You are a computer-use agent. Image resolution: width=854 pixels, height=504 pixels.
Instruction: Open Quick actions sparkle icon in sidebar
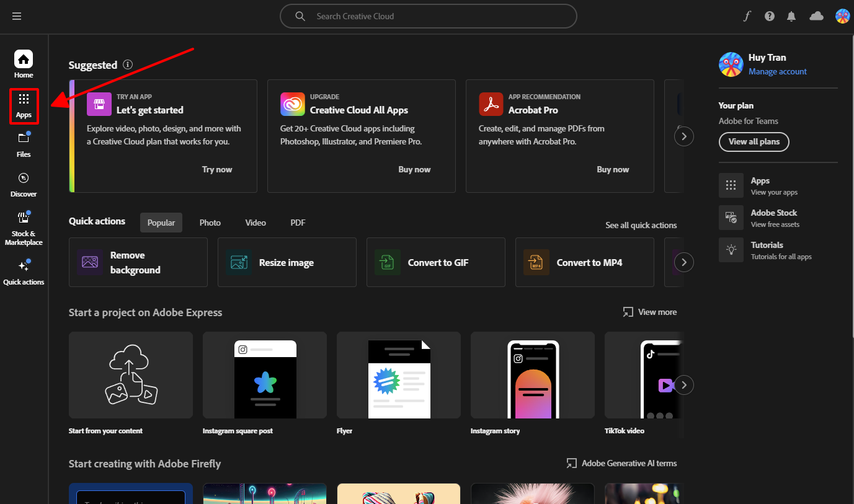coord(24,272)
